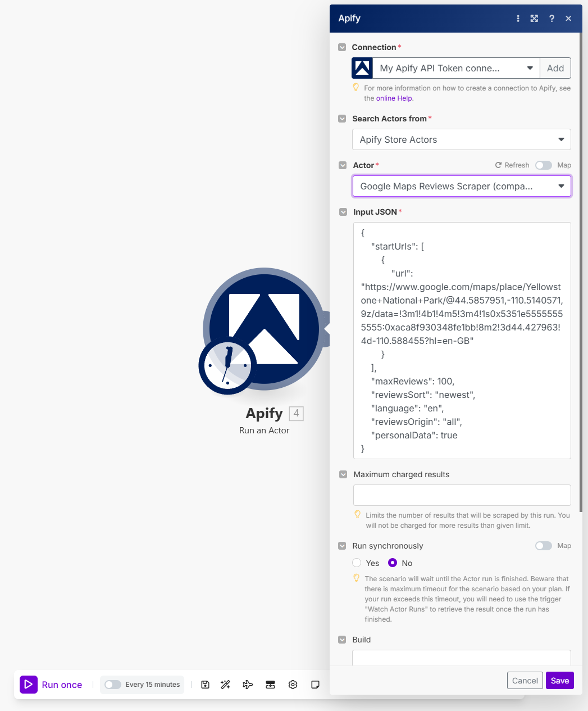
Task: Click the airplane explain flow icon
Action: [248, 685]
